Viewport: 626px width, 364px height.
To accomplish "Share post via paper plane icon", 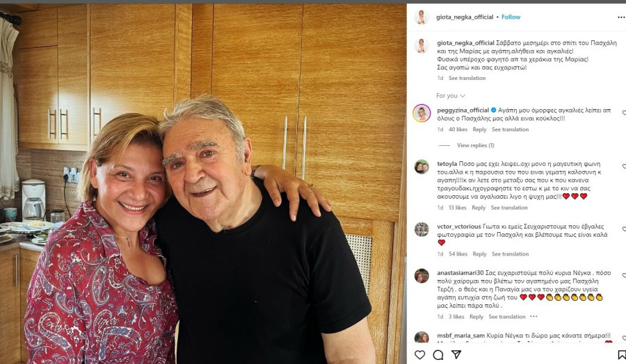I will (x=456, y=354).
